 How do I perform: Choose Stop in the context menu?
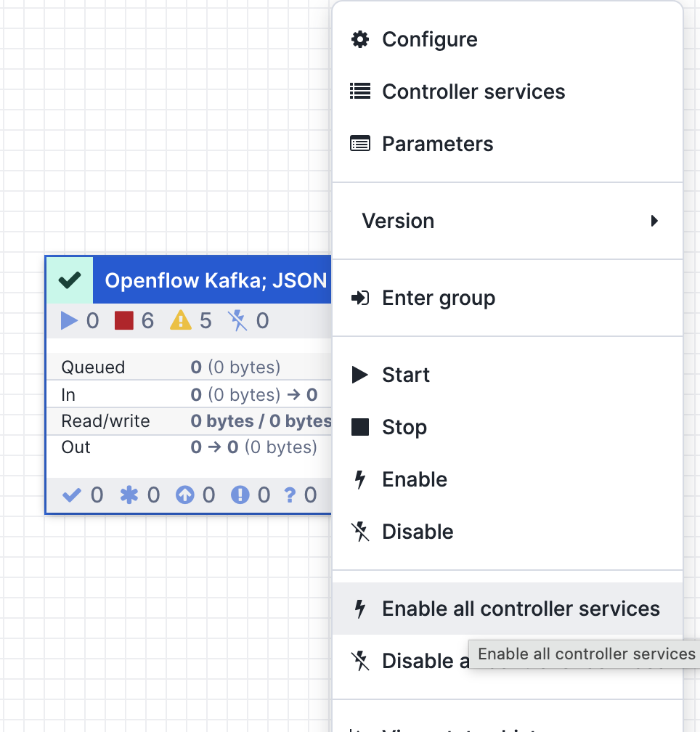coord(508,427)
